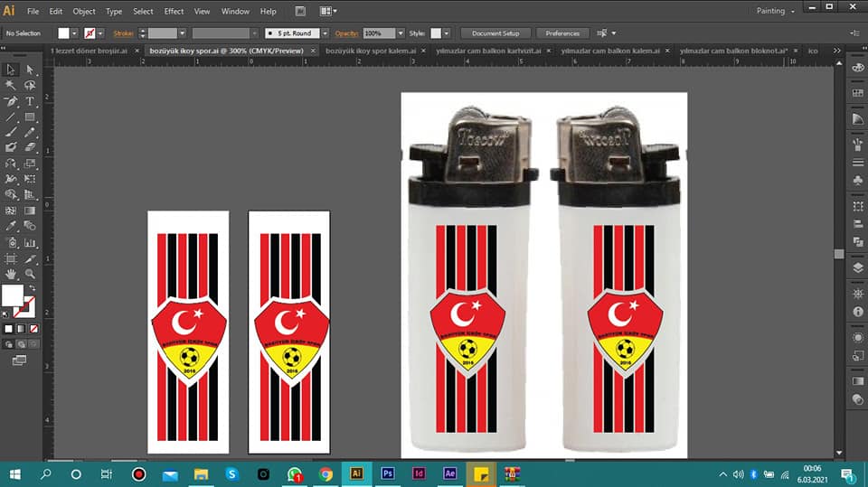Select the Paintbrush tool
This screenshot has width=868, height=487.
(x=11, y=132)
